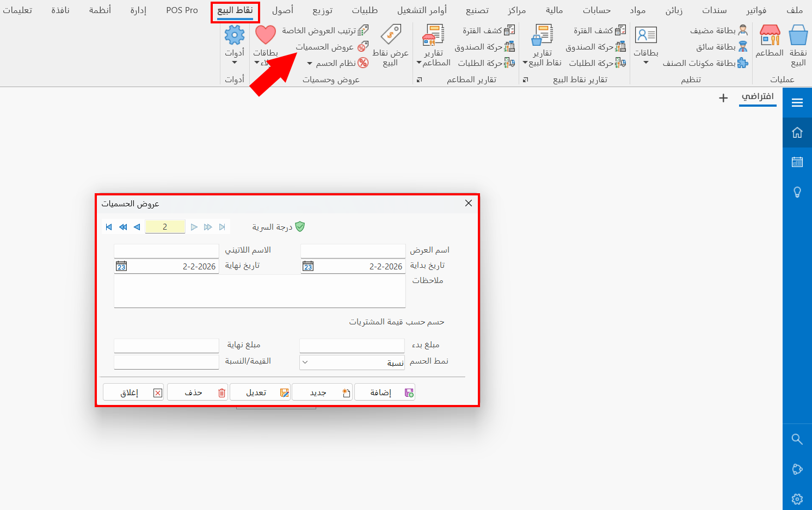Click the اسم العرض input field
The image size is (812, 510).
353,250
